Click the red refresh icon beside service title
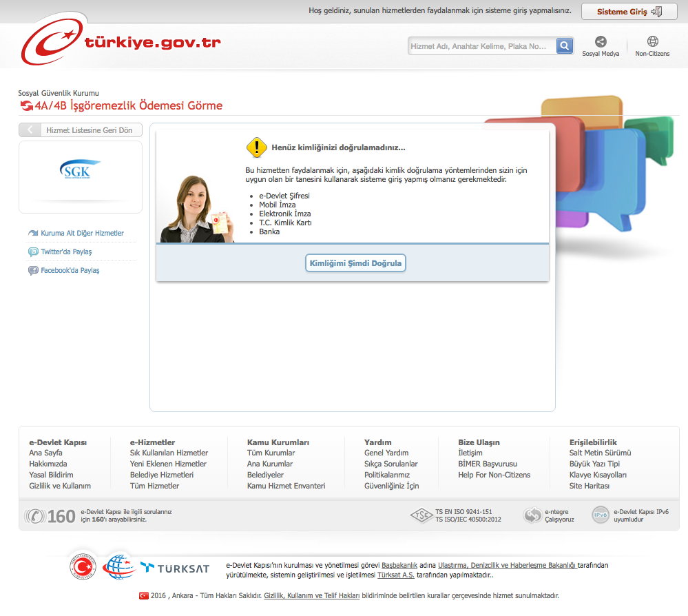 (27, 106)
